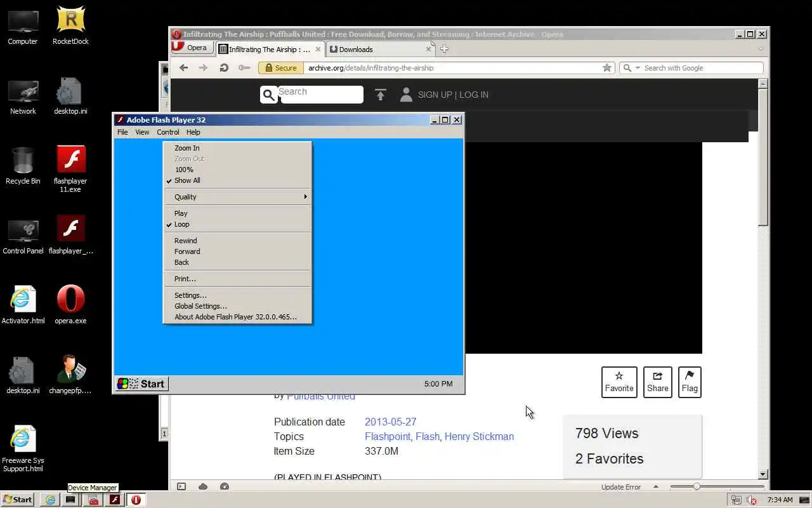This screenshot has width=812, height=508.
Task: Click the Opera taskbar icon
Action: [136, 500]
